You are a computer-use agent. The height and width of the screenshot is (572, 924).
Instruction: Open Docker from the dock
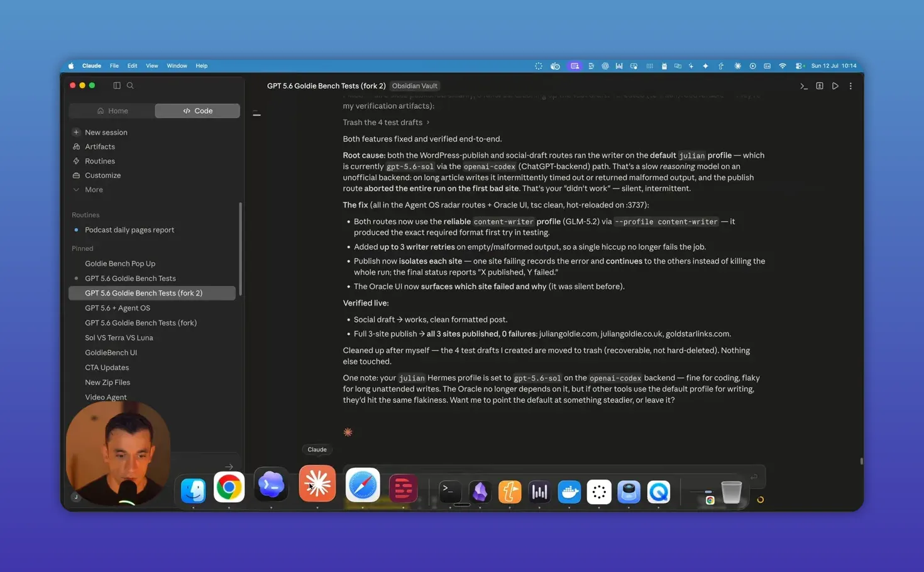point(569,492)
